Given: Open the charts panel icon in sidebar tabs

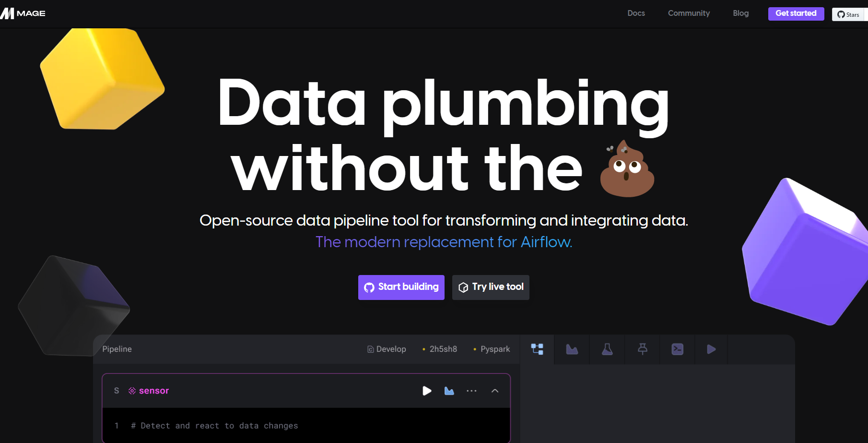Looking at the screenshot, I should (x=572, y=349).
